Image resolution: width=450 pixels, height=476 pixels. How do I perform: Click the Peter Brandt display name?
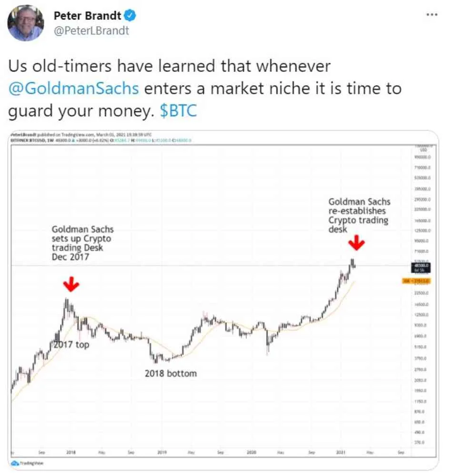pyautogui.click(x=87, y=16)
